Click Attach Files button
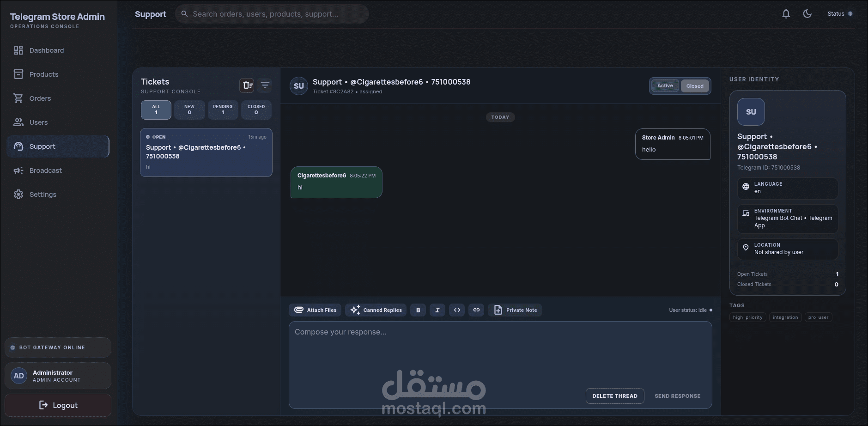Image resolution: width=868 pixels, height=426 pixels. click(x=315, y=310)
